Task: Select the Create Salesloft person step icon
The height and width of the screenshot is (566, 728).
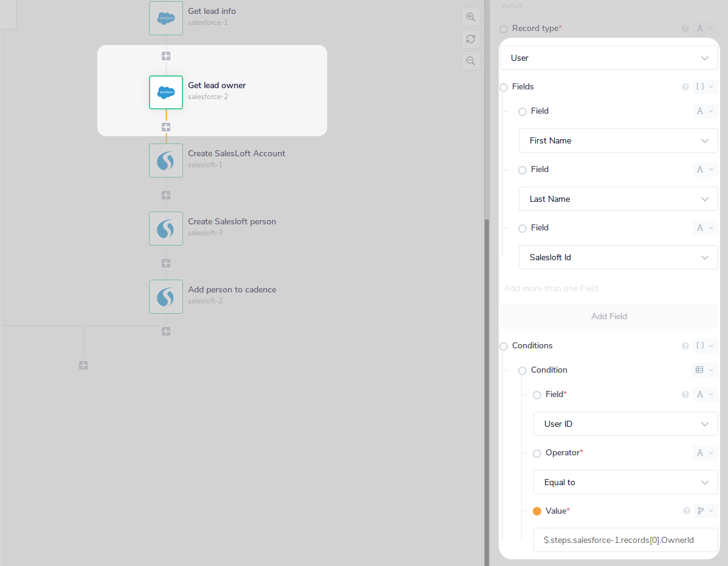Action: click(x=166, y=229)
